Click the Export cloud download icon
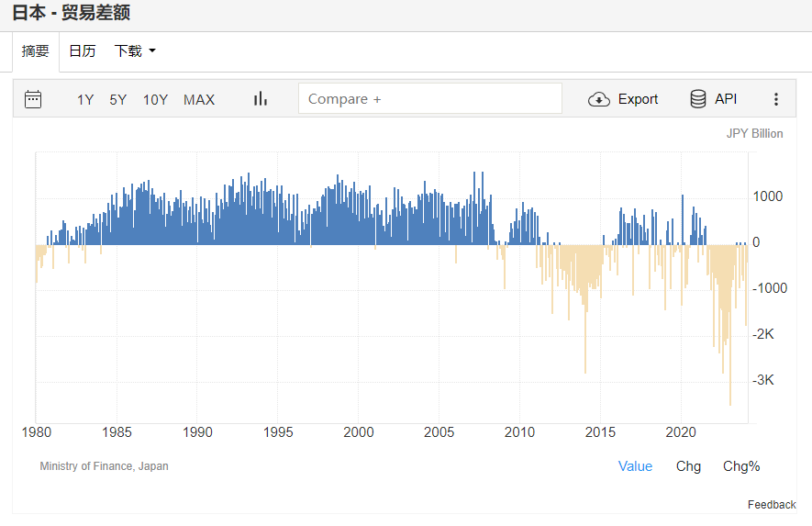812x526 pixels. click(599, 99)
